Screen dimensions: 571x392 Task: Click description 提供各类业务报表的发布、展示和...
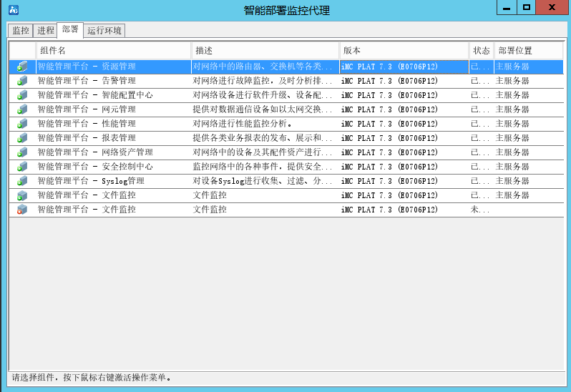pos(262,138)
